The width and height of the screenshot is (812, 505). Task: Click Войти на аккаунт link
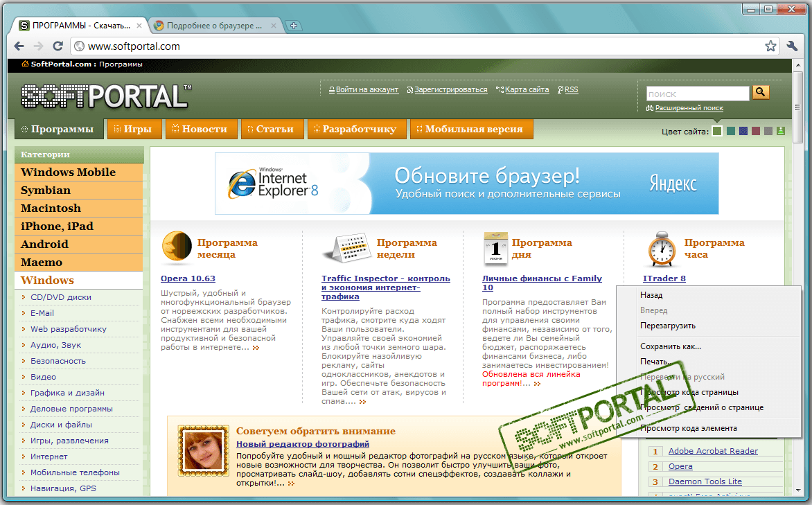pos(367,89)
